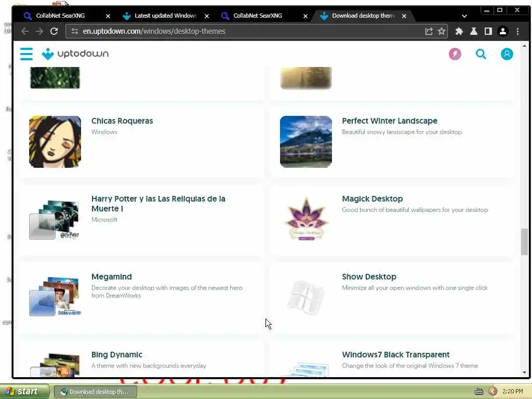
Task: Click the Bing Dynamic thumbnail
Action: (x=55, y=365)
